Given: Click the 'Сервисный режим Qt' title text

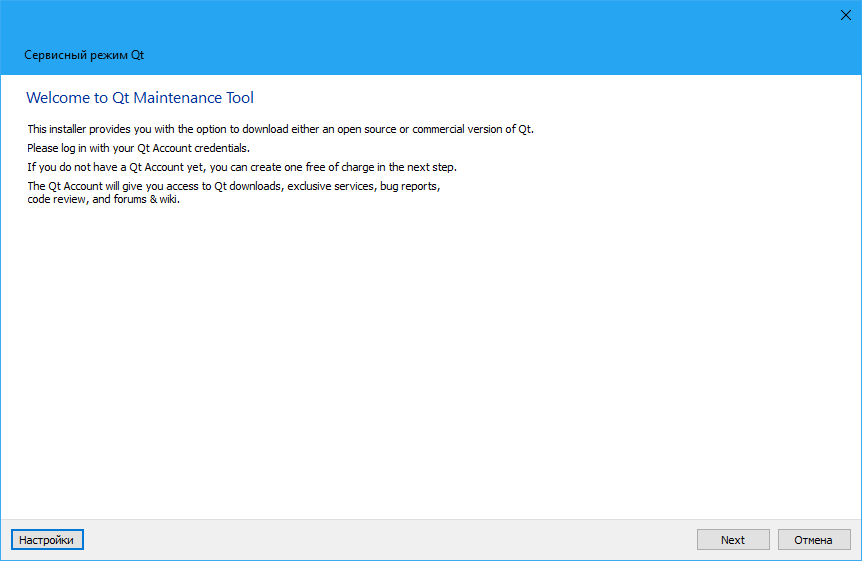Looking at the screenshot, I should click(84, 55).
